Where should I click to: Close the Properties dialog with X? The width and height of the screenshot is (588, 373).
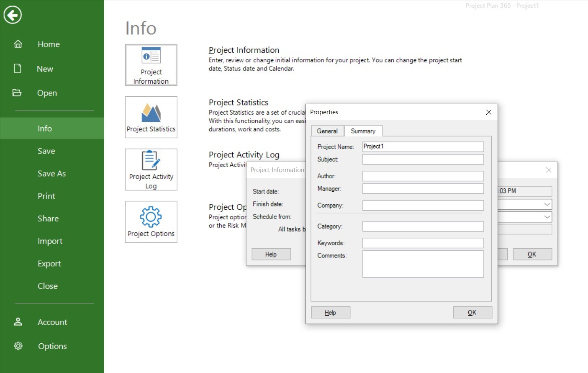click(x=488, y=112)
